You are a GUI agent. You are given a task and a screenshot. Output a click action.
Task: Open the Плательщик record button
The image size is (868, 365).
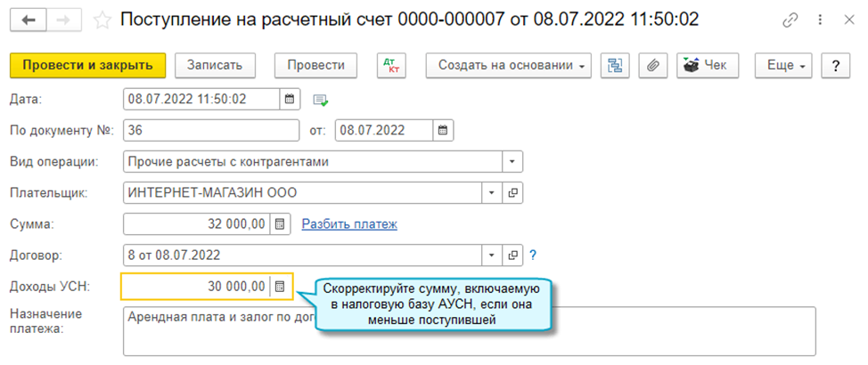click(512, 192)
